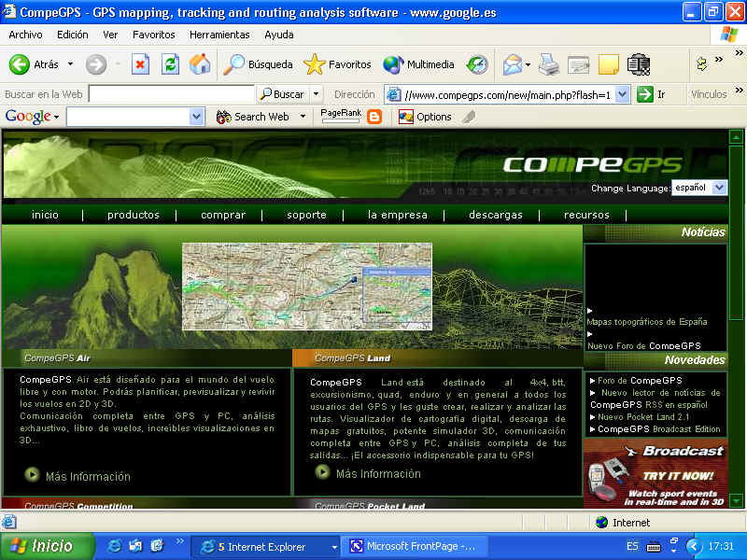Open Internet Explorer quick launch icon
Screen dimensions: 747x560
(x=114, y=546)
